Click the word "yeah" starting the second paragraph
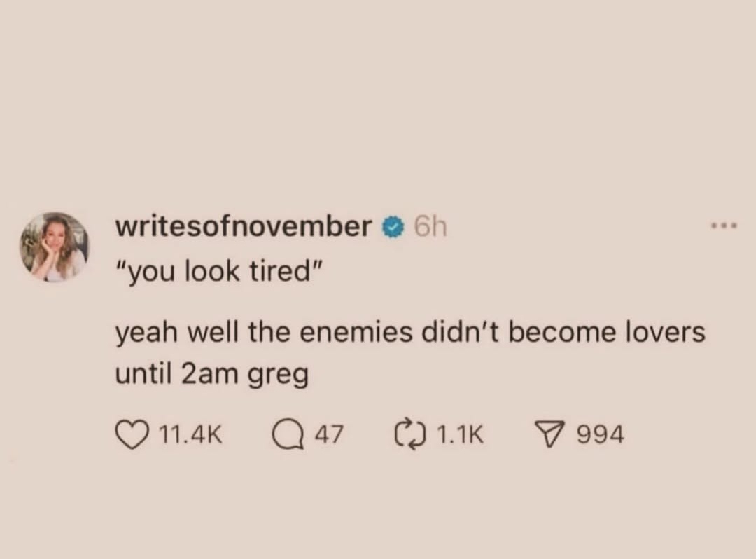 click(146, 334)
